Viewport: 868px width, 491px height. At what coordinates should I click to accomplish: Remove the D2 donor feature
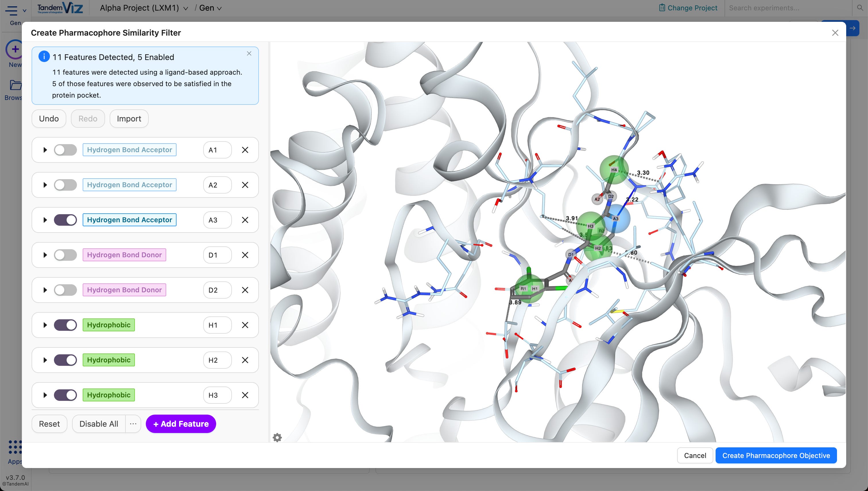245,290
